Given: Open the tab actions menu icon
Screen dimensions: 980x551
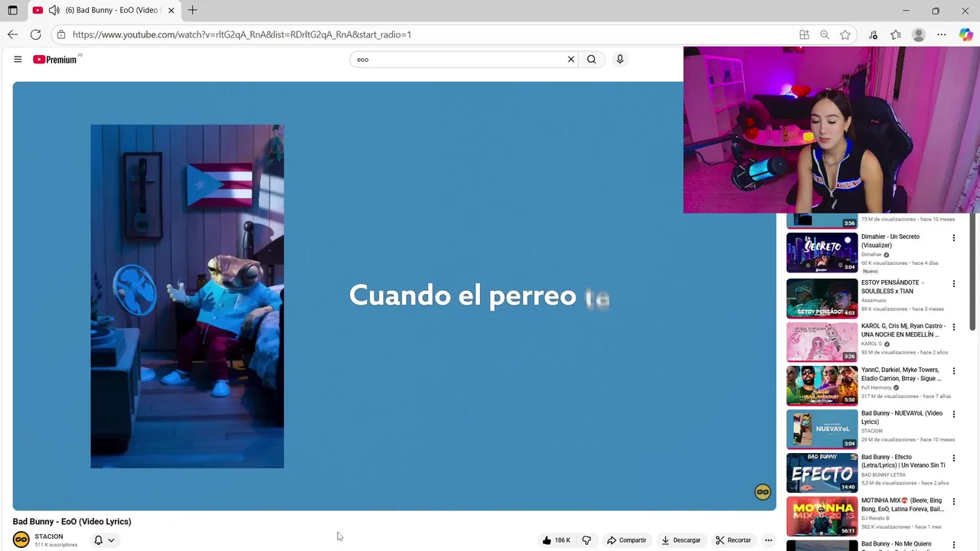Looking at the screenshot, I should click(12, 11).
